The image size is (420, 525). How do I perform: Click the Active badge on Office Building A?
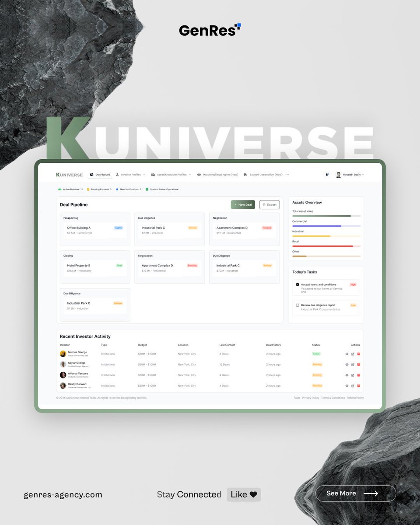point(119,228)
